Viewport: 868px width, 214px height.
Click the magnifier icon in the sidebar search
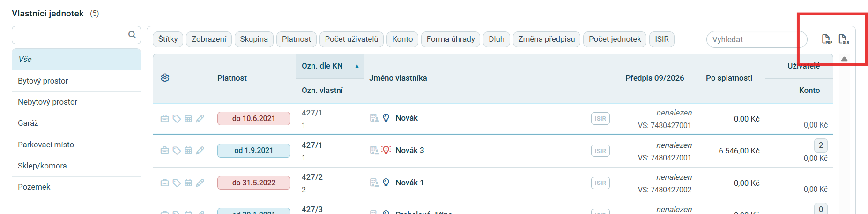(132, 35)
